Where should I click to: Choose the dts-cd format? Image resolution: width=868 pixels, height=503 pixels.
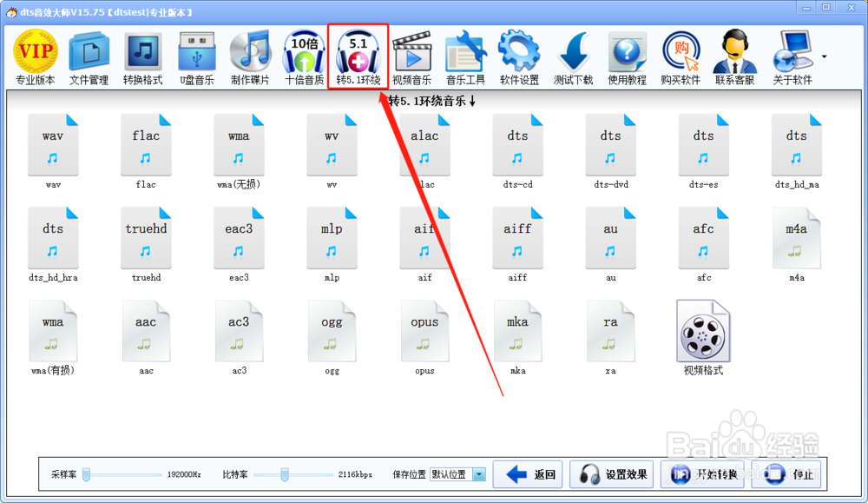pos(517,152)
